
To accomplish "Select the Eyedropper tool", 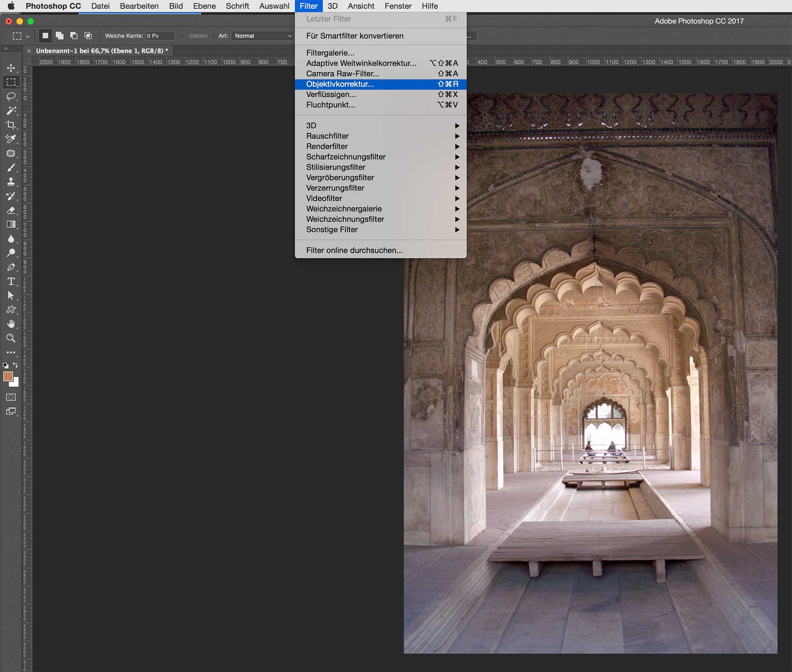I will pyautogui.click(x=11, y=139).
